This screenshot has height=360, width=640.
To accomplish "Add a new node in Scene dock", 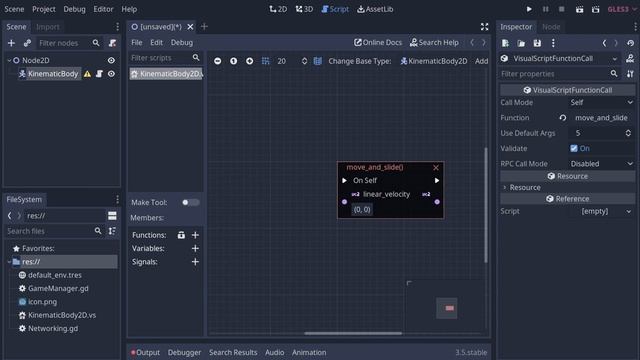I will 11,43.
